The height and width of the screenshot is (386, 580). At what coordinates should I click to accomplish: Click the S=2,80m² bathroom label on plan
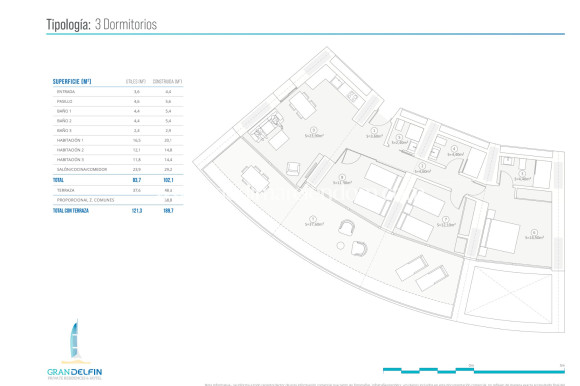pos(399,142)
